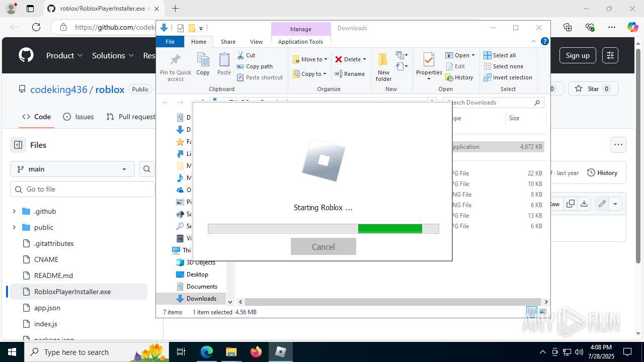Expand the public folder in file tree
Screen dimensions: 644x362
(14, 227)
